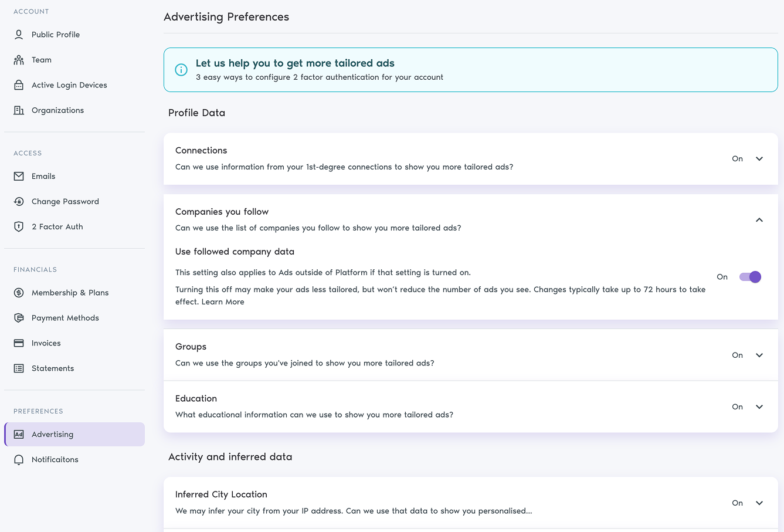
Task: Collapse the Companies you follow section
Action: [759, 220]
